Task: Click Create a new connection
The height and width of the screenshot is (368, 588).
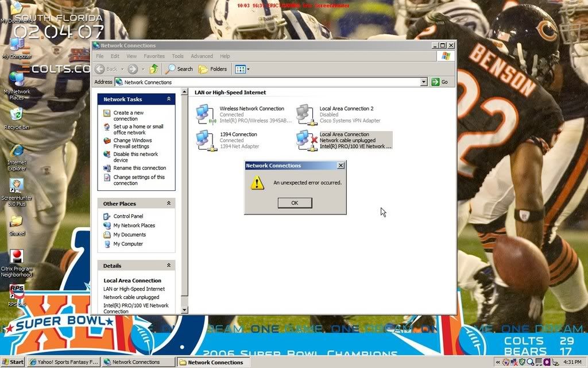Action: coord(128,116)
